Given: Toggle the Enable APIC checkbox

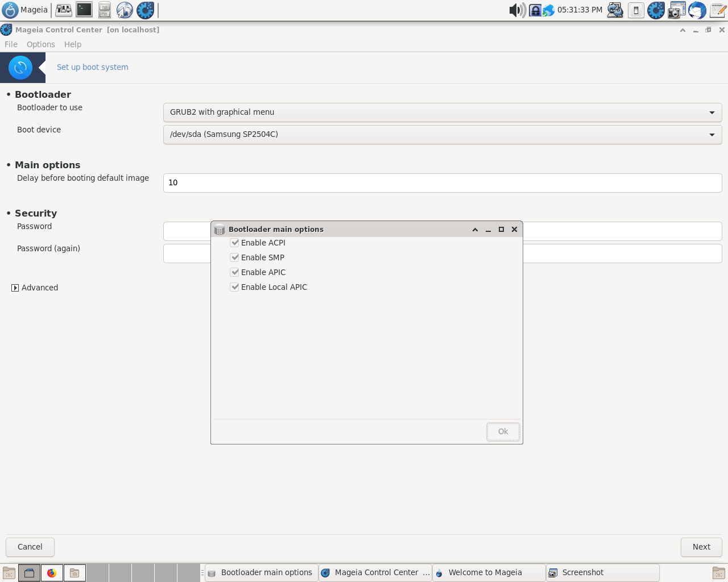Looking at the screenshot, I should (x=234, y=272).
